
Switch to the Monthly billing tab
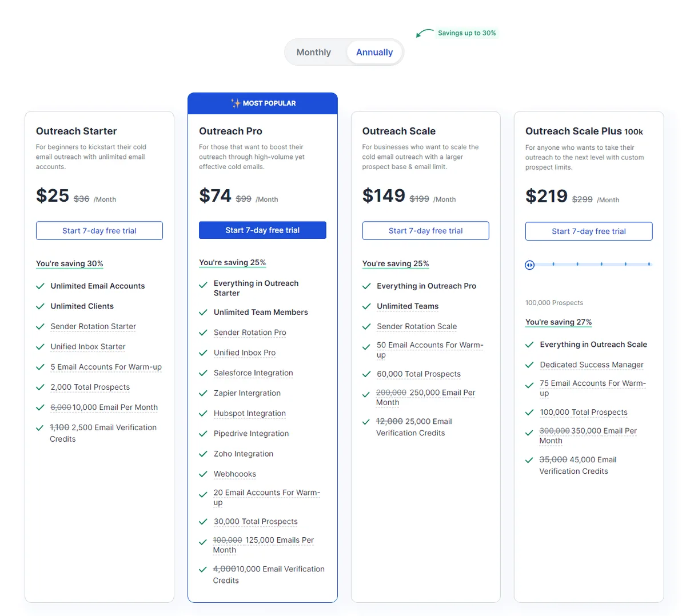point(314,52)
